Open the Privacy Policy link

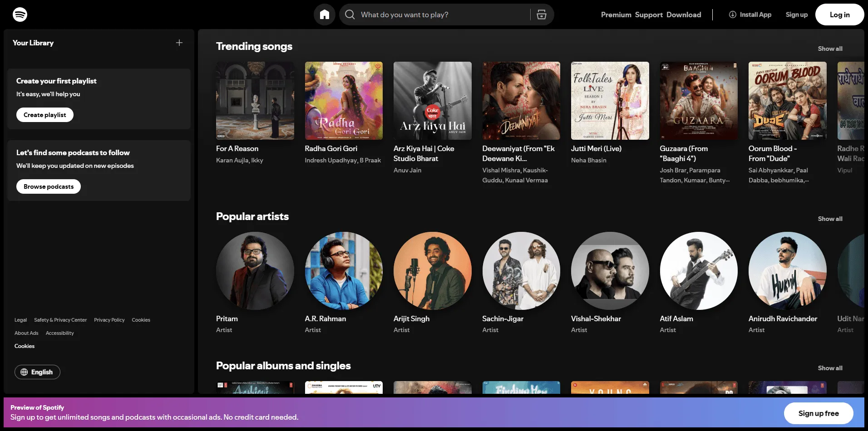click(x=109, y=320)
